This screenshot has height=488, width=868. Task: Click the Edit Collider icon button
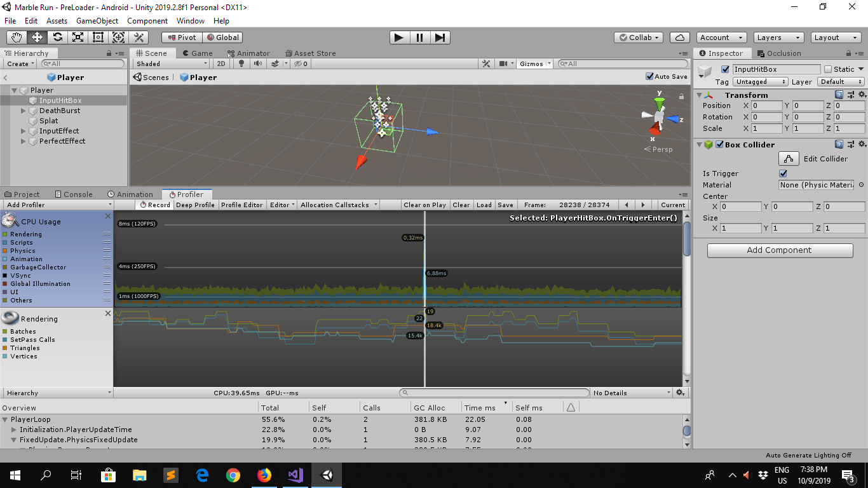[789, 159]
